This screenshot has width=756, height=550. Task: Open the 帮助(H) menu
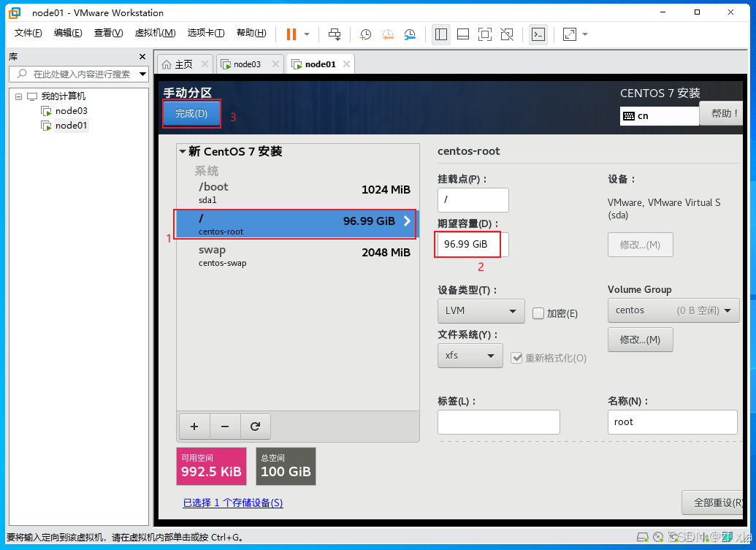(x=251, y=33)
